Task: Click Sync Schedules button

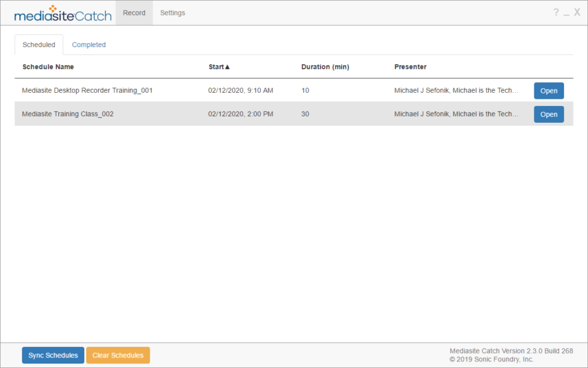Action: [x=53, y=355]
